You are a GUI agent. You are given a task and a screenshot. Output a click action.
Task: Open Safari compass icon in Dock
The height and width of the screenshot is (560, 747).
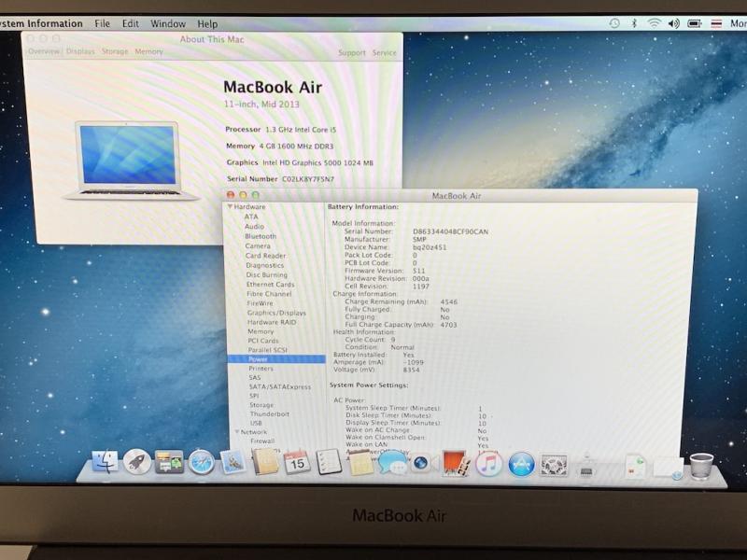[201, 462]
